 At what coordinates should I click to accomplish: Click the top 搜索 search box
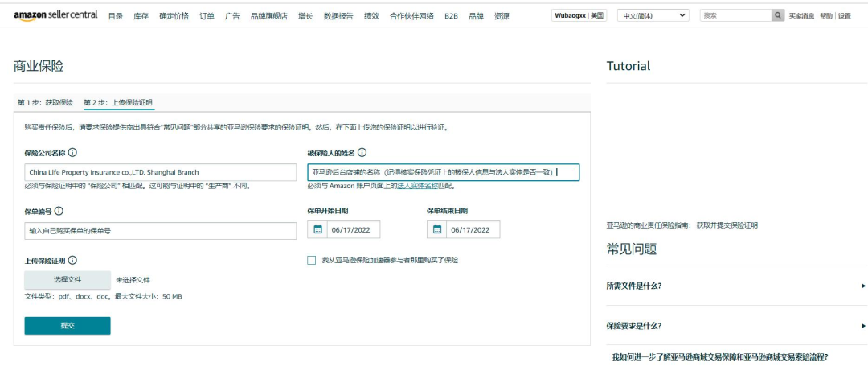click(x=735, y=15)
